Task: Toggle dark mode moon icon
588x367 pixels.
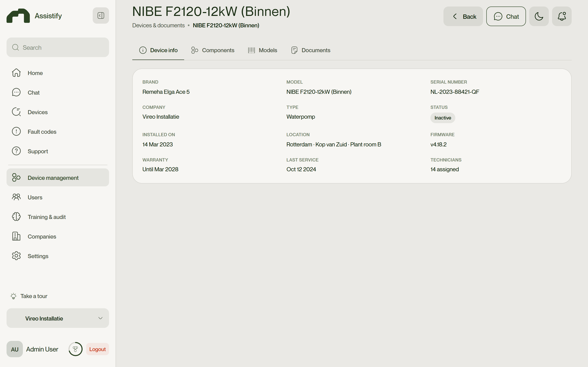Action: (539, 16)
